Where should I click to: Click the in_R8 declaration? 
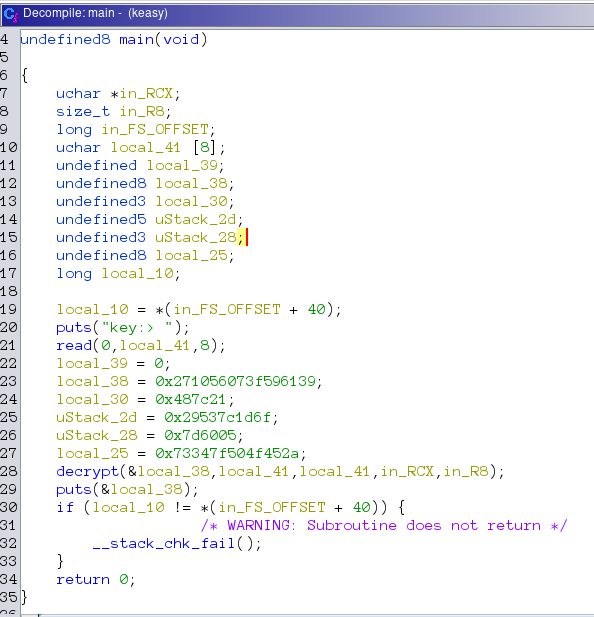pos(142,112)
